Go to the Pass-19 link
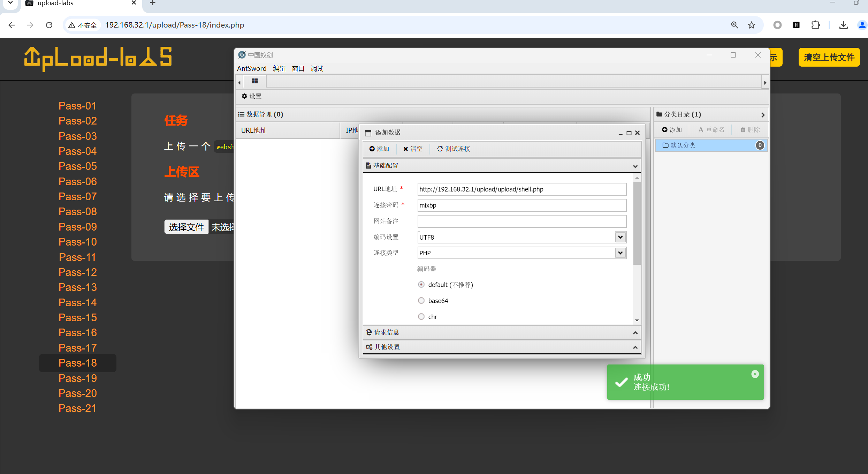 [x=77, y=378]
